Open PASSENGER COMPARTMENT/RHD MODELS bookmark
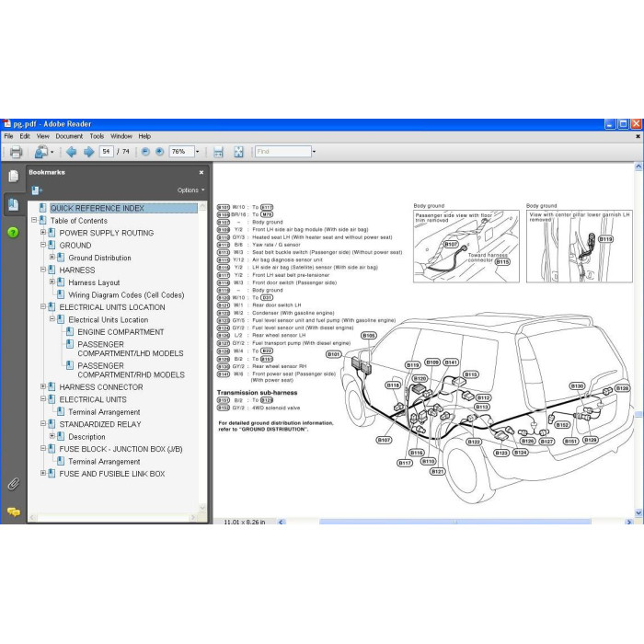 point(131,370)
